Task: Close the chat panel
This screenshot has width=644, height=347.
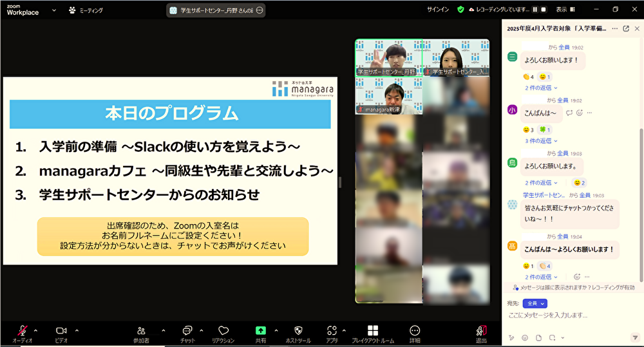Action: click(x=637, y=28)
